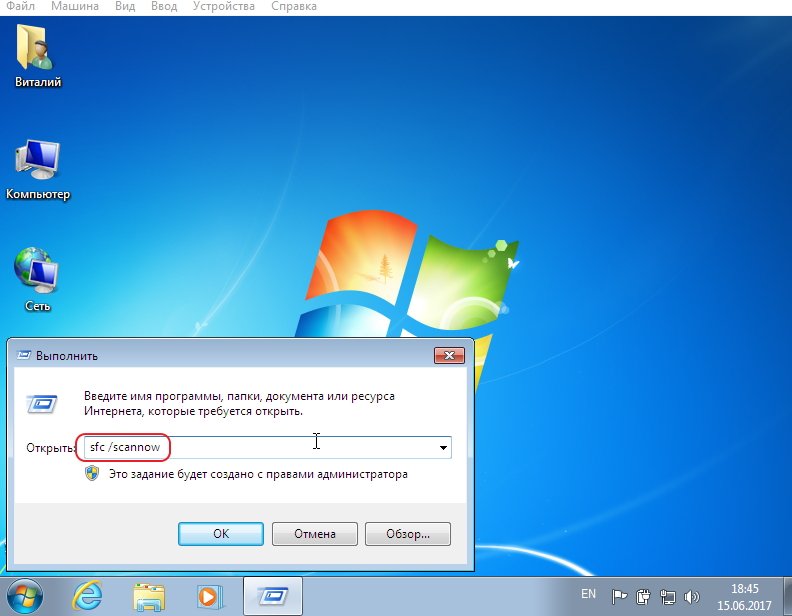Click inside the Открыть text field

pos(300,447)
